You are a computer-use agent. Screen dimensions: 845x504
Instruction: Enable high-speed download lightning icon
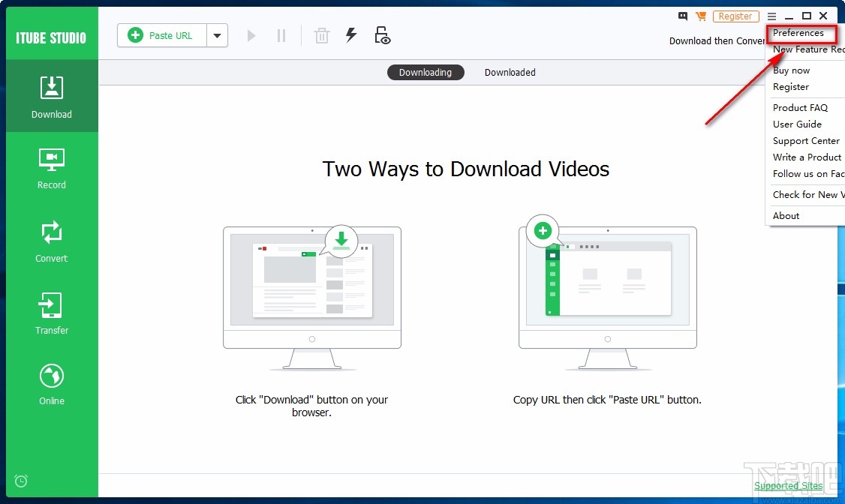(x=351, y=34)
